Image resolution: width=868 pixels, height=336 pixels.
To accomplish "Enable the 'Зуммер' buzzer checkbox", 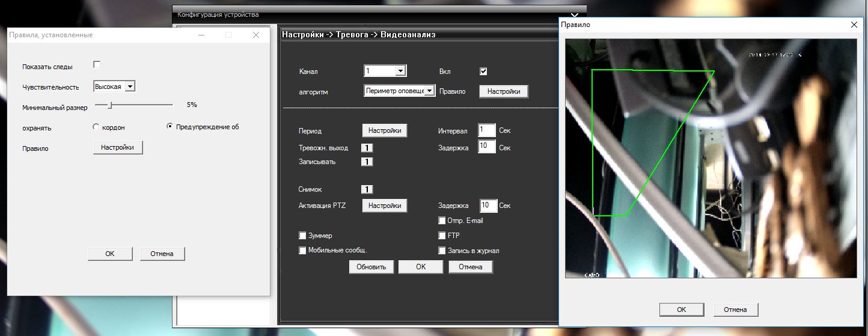I will point(302,236).
